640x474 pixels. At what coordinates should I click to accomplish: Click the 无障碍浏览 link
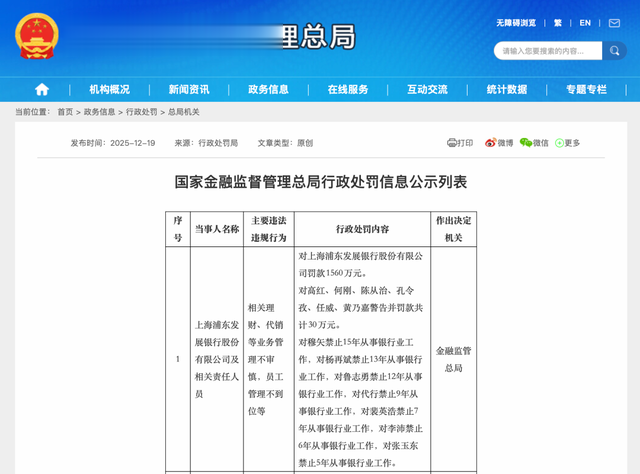[516, 23]
